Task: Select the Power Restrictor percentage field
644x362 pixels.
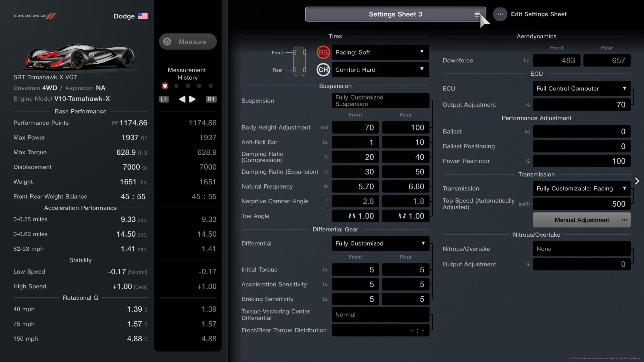Action: [581, 161]
